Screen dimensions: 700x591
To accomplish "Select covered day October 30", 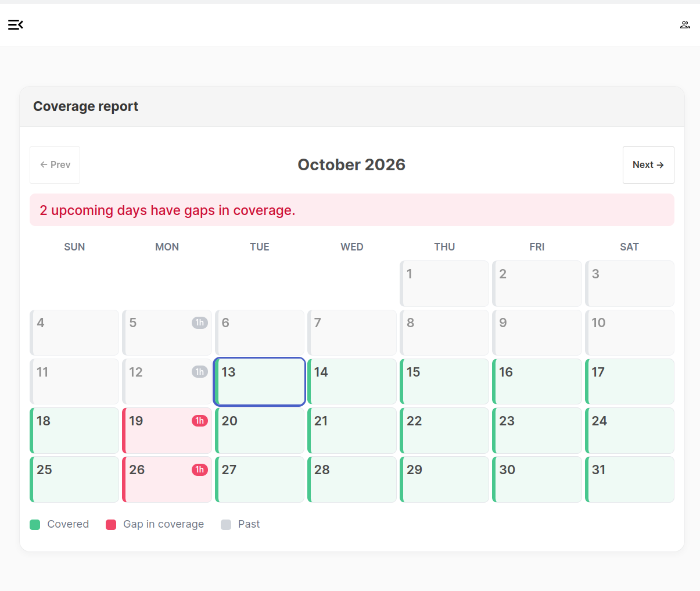I will (537, 479).
